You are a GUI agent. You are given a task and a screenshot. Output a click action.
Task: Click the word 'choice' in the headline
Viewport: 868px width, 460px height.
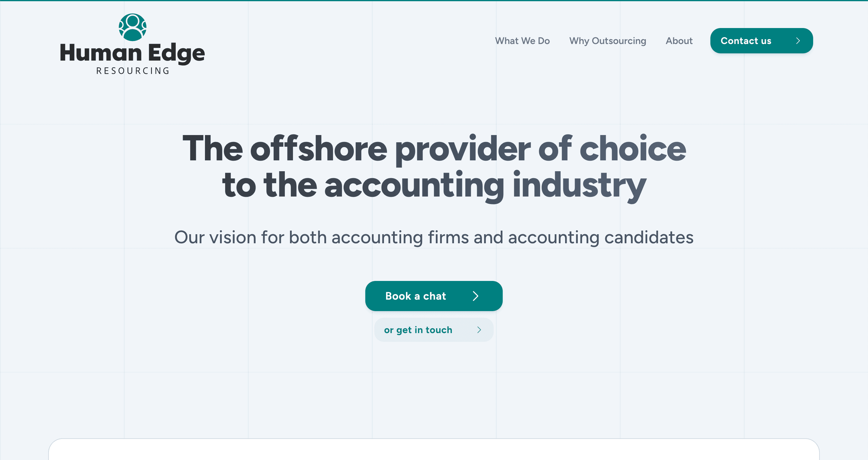[633, 149]
